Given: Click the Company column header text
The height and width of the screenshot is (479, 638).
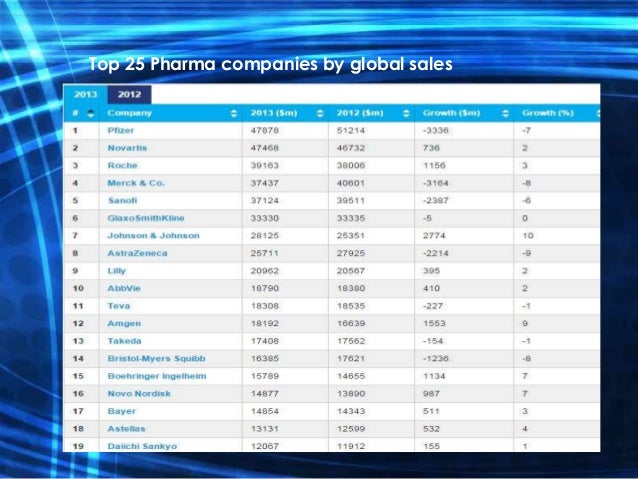Looking at the screenshot, I should point(129,113).
